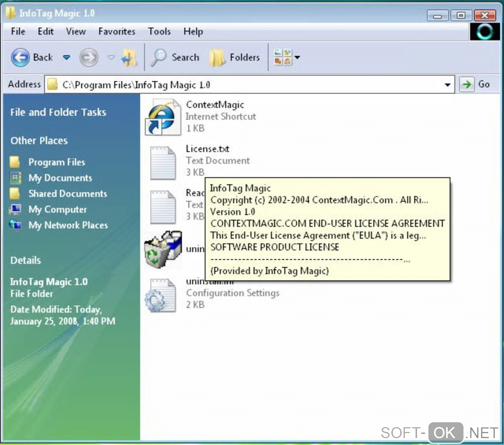Select the Readme text document icon
Image resolution: width=504 pixels, height=445 pixels.
click(x=163, y=207)
